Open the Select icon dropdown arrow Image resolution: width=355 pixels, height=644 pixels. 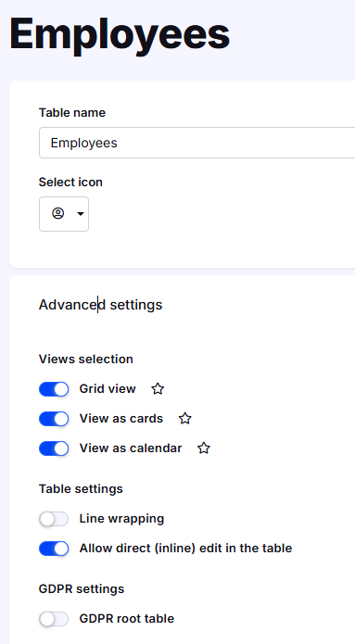pyautogui.click(x=81, y=214)
